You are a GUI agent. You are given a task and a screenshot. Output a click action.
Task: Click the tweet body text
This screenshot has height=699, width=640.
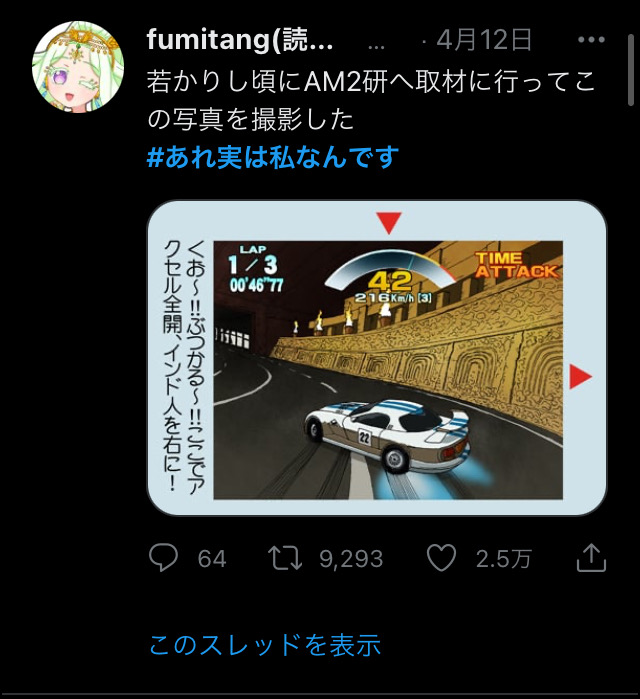371,101
